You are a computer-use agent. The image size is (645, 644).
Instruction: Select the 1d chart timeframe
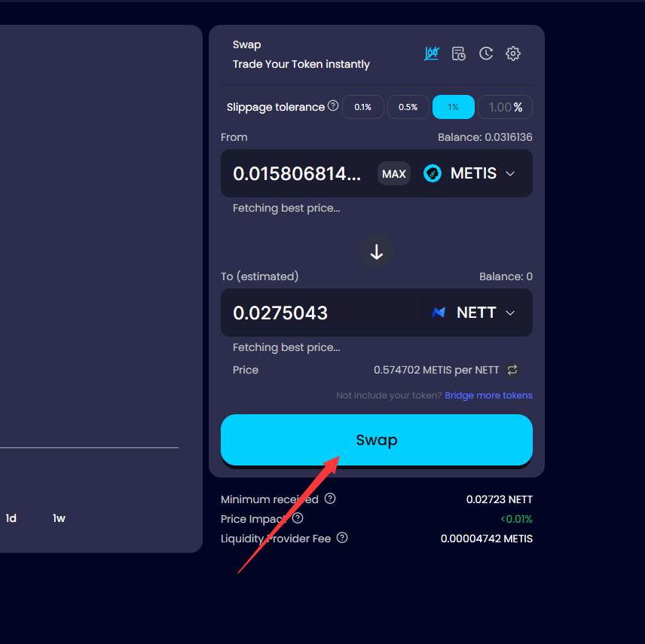(11, 518)
